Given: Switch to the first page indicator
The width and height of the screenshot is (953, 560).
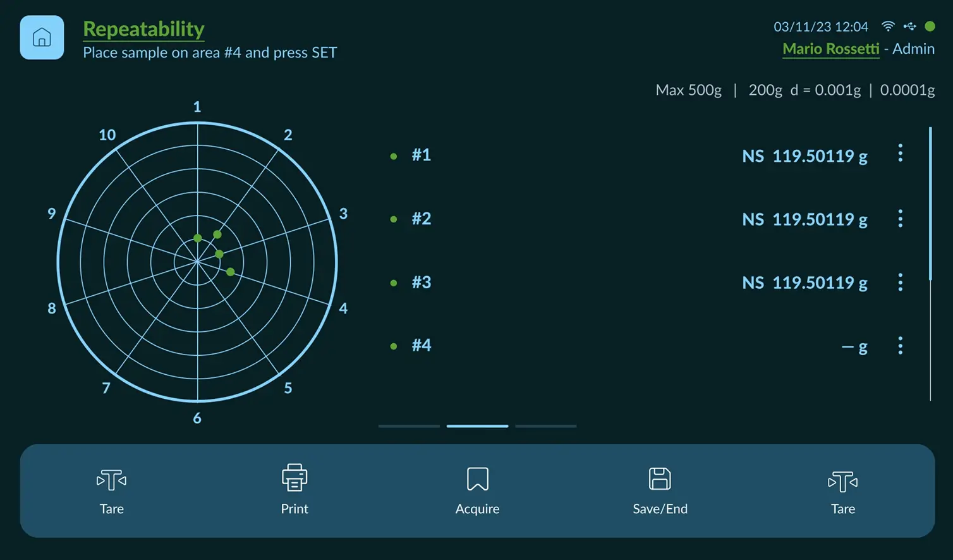Looking at the screenshot, I should pyautogui.click(x=409, y=426).
